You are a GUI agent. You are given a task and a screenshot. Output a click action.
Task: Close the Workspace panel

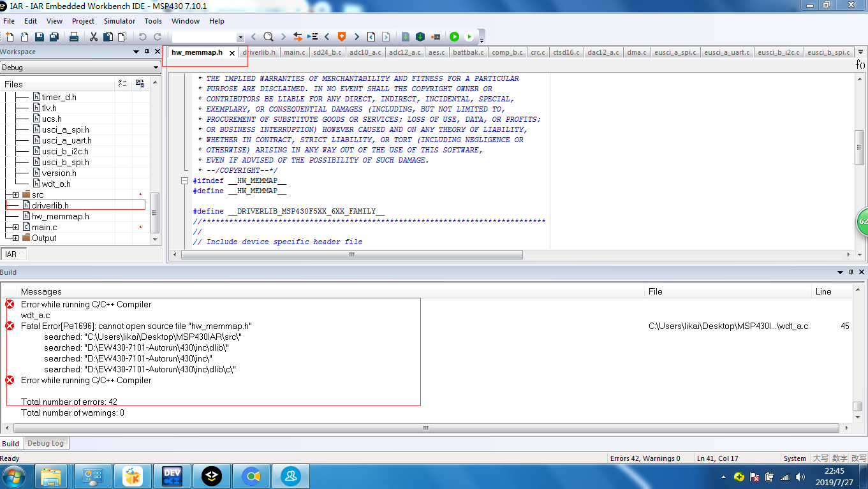pos(157,52)
